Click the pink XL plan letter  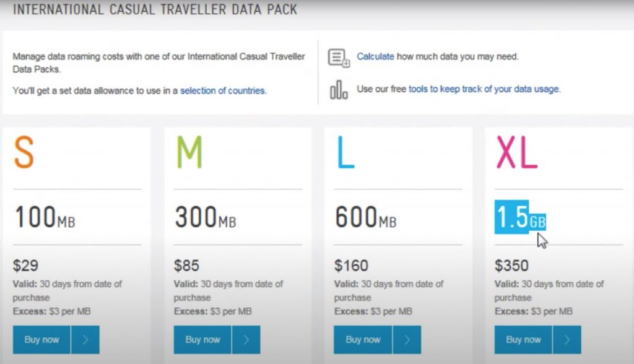click(x=516, y=152)
